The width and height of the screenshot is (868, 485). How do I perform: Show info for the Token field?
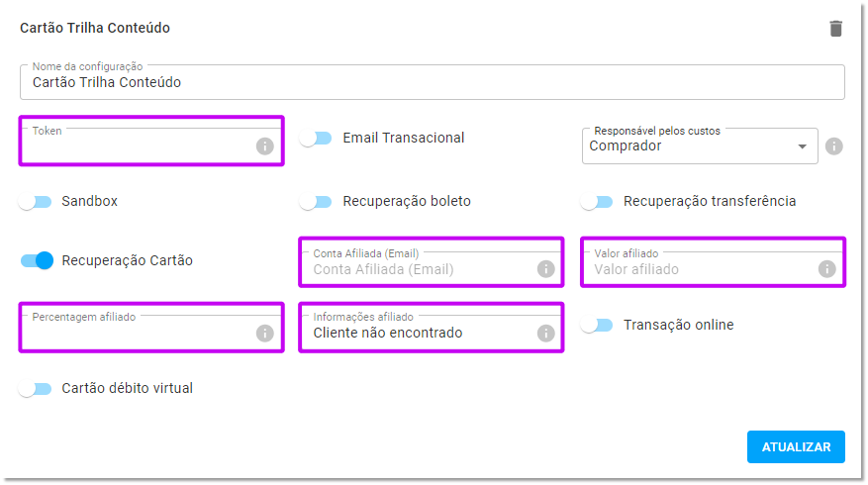tap(264, 146)
